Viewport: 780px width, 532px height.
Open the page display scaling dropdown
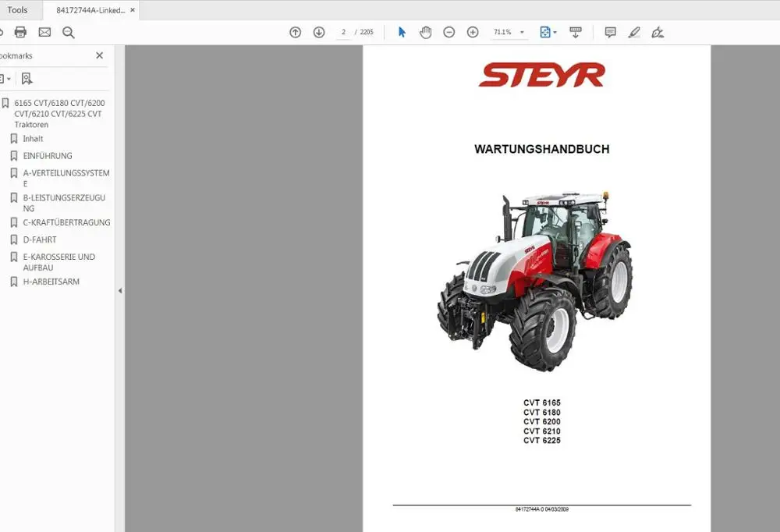point(548,32)
